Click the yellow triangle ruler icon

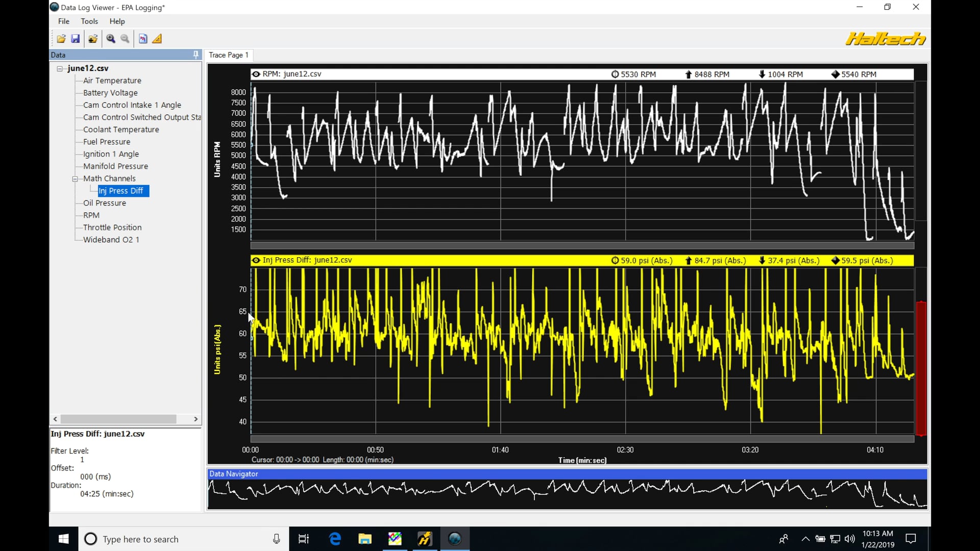click(157, 39)
